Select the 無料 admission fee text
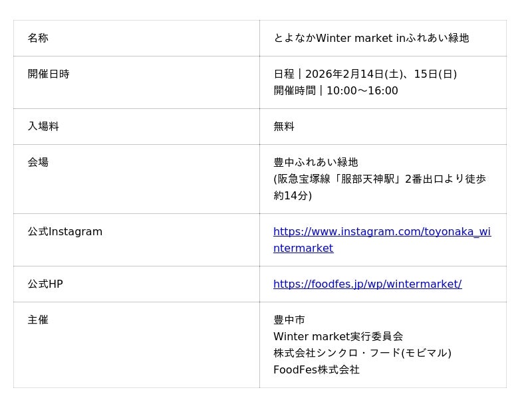532x408 pixels. [x=284, y=127]
